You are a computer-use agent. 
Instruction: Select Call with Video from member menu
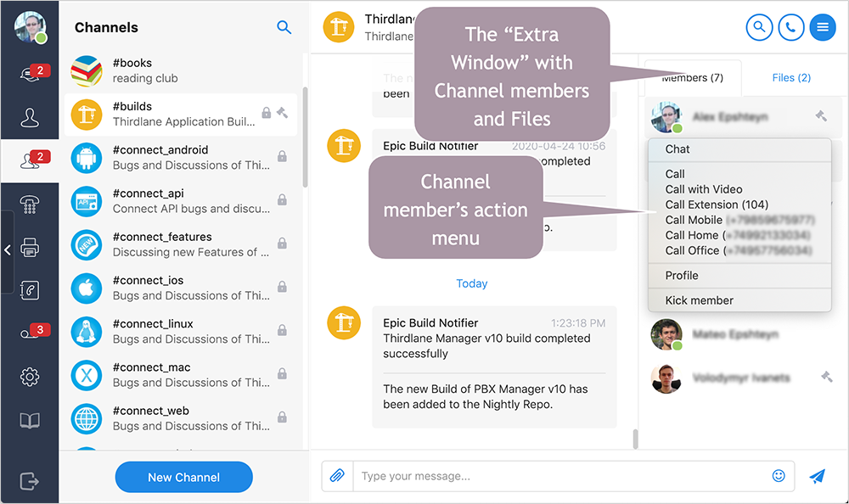pyautogui.click(x=704, y=189)
